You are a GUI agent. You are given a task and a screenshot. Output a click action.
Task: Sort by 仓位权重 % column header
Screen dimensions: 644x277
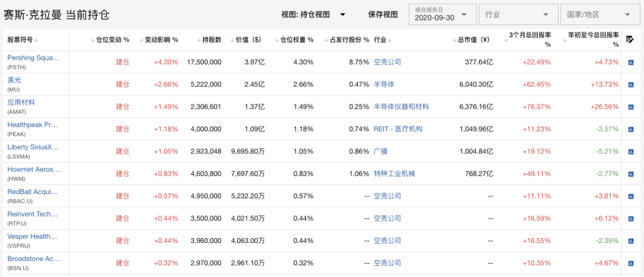pos(294,40)
